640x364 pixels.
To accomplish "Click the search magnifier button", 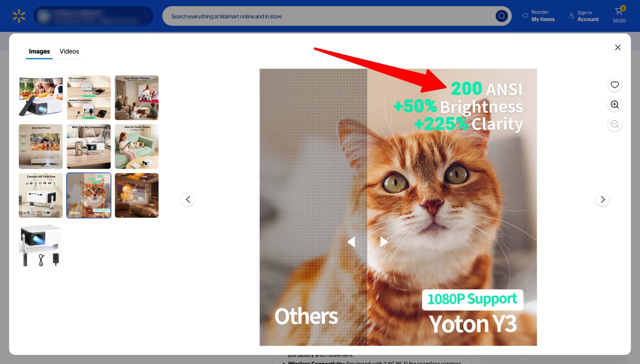I will pyautogui.click(x=501, y=16).
